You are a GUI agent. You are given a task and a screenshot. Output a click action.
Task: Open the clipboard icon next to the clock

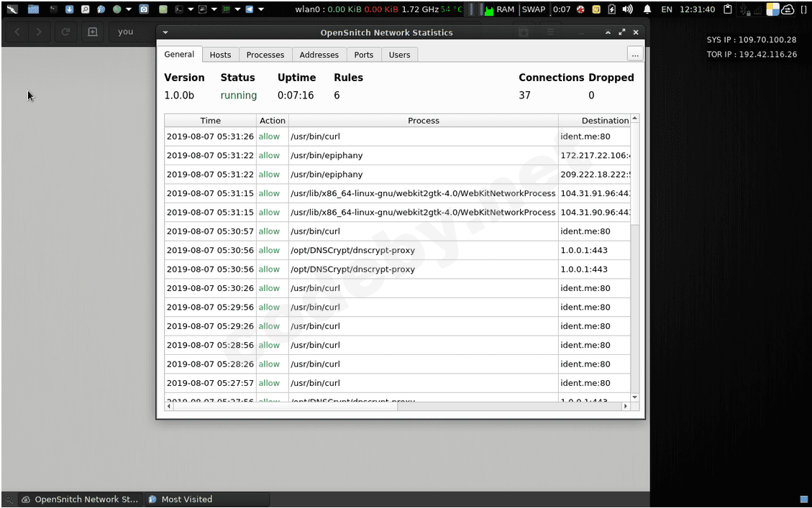(x=728, y=9)
